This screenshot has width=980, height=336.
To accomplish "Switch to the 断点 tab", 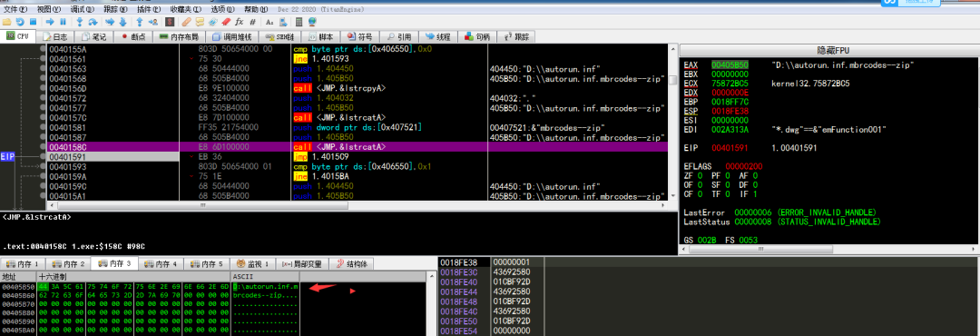I will (133, 37).
